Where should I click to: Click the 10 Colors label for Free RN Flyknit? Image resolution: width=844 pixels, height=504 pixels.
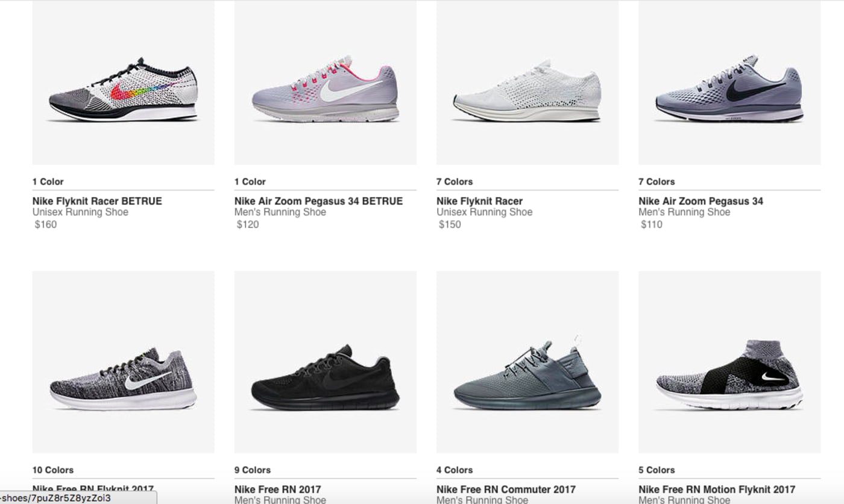pos(53,470)
